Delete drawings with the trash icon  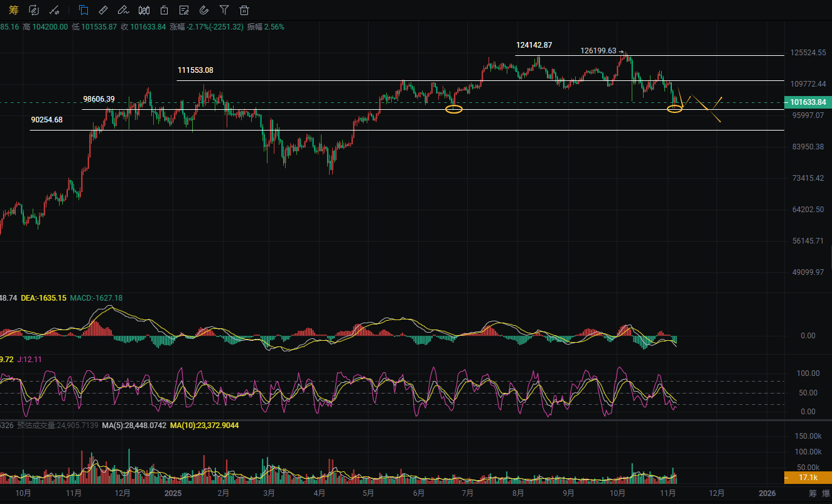[x=244, y=10]
